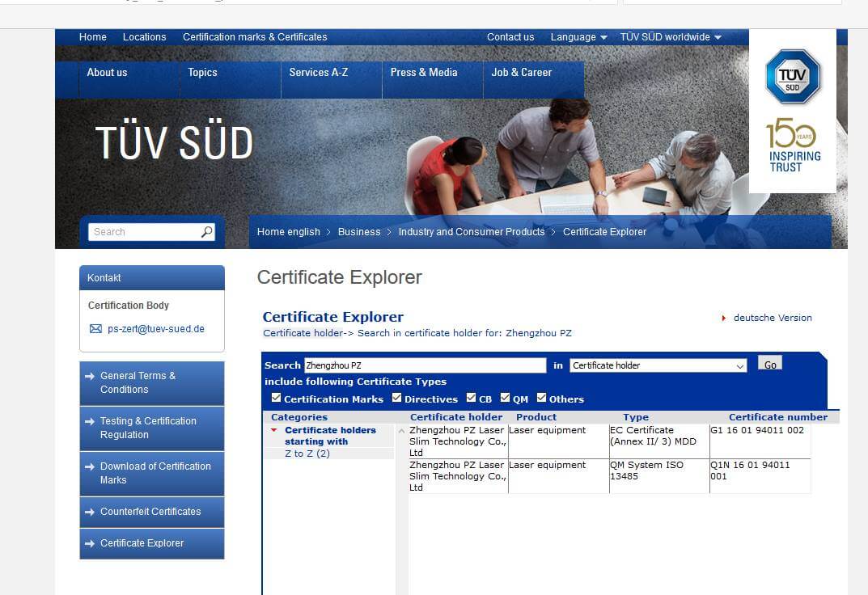Select the Z to Z (2) category
Image resolution: width=868 pixels, height=595 pixels.
pyautogui.click(x=307, y=454)
